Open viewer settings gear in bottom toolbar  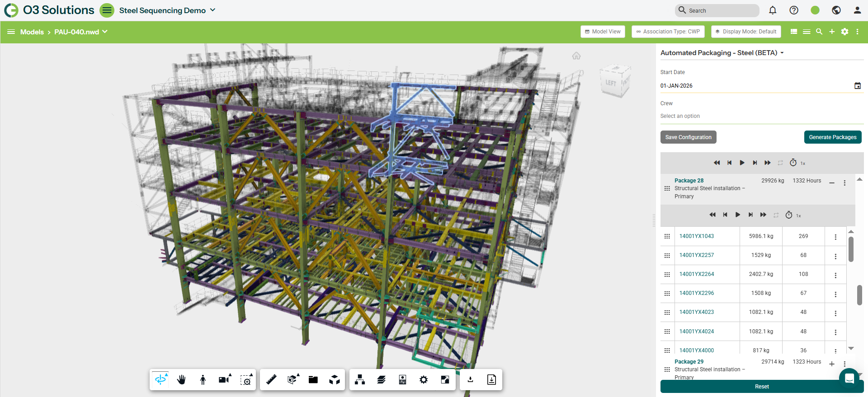point(424,380)
